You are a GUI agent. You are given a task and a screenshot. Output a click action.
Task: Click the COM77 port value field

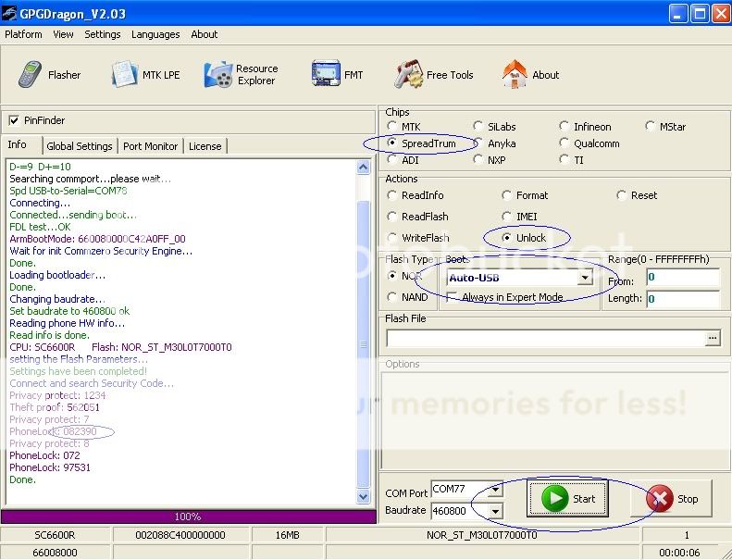(x=459, y=490)
